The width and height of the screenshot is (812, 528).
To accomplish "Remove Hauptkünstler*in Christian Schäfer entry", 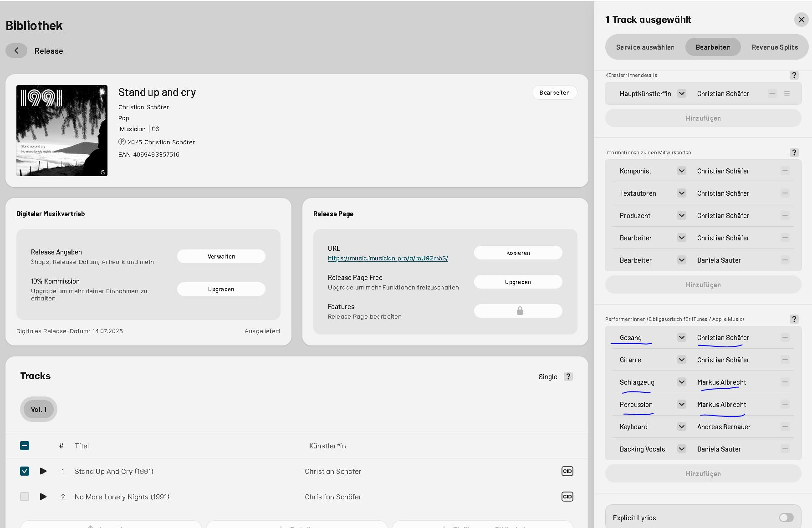I will pos(772,93).
